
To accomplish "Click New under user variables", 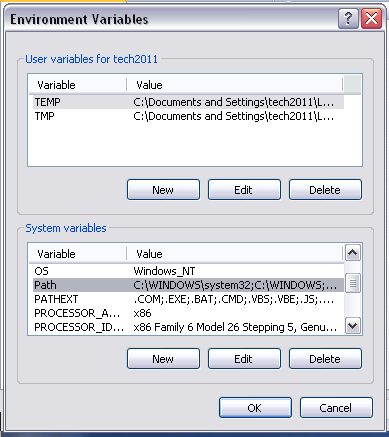I will point(163,190).
